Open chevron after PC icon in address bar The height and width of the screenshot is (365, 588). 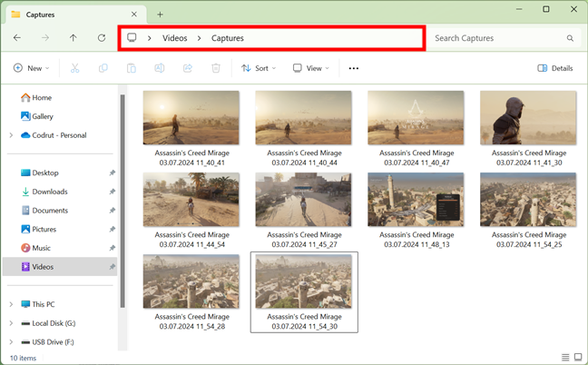pyautogui.click(x=149, y=38)
